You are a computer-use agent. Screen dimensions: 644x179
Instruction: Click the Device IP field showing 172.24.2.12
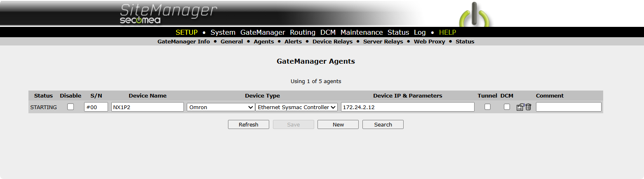point(408,107)
